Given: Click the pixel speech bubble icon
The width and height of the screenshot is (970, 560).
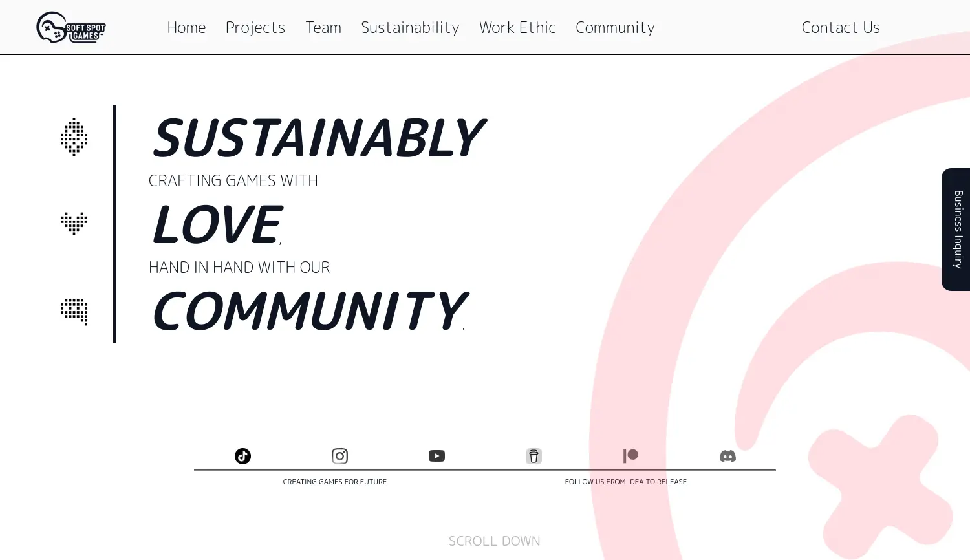Looking at the screenshot, I should tap(74, 311).
